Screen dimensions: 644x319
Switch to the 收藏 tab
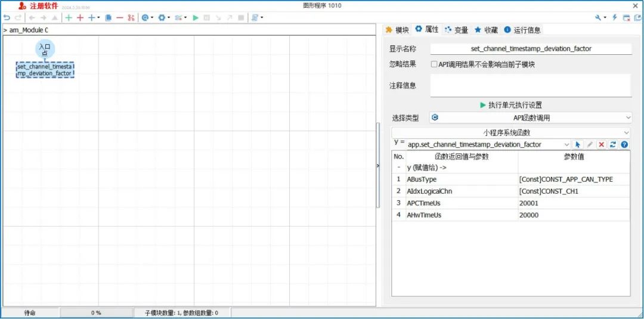[x=487, y=30]
